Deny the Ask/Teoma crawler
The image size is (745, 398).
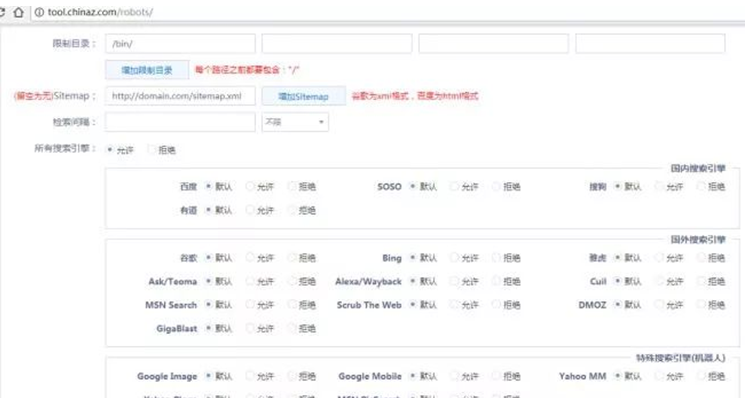(292, 281)
